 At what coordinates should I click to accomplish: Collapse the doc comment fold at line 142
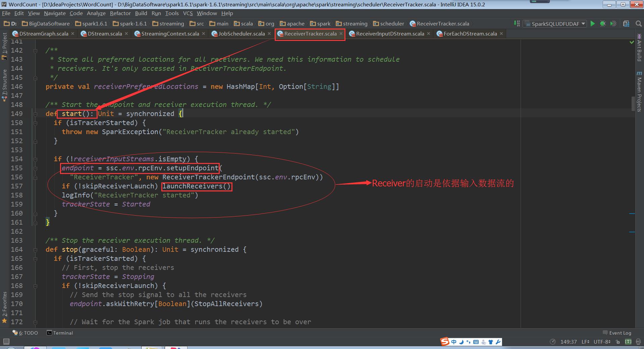(35, 51)
